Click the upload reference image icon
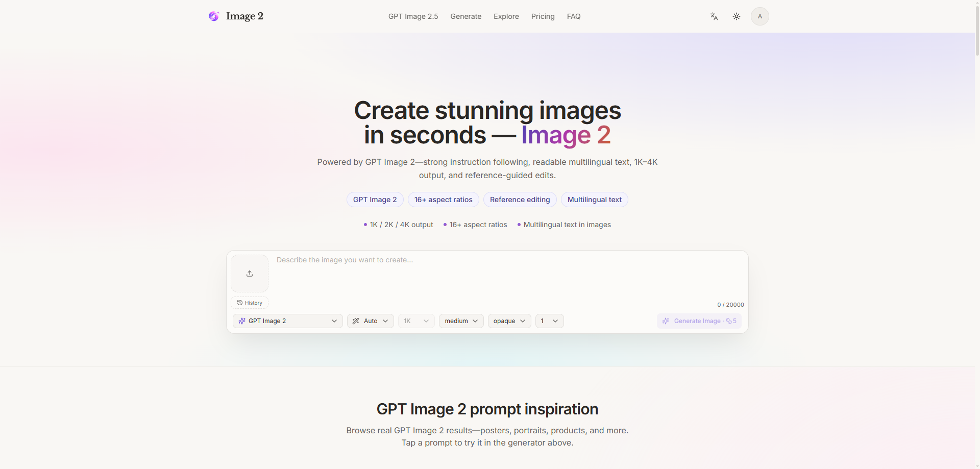 pos(250,274)
